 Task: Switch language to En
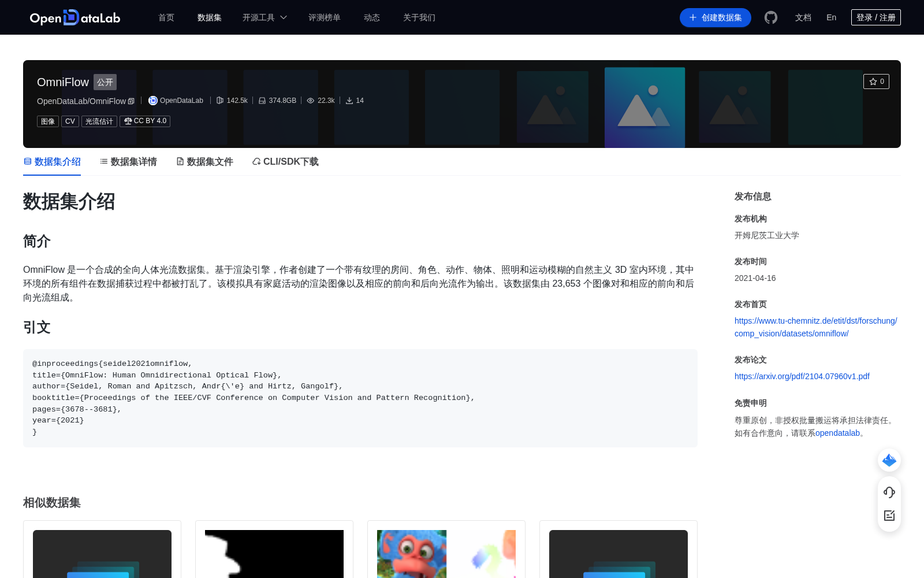[832, 17]
